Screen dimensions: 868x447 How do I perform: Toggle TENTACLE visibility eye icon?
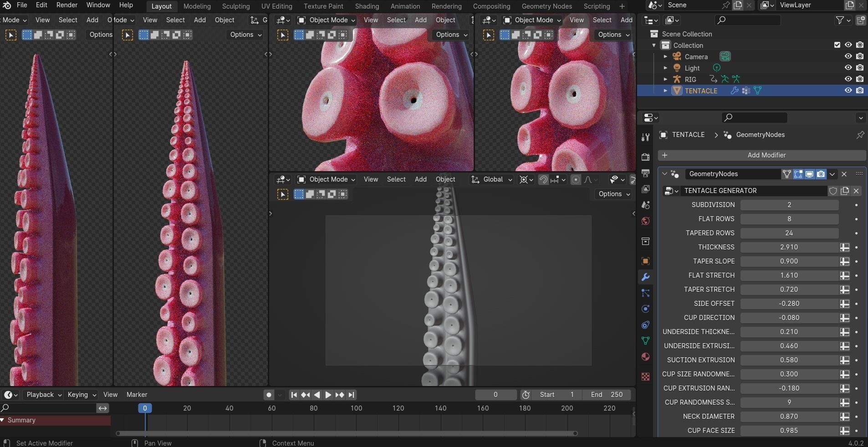pos(848,91)
